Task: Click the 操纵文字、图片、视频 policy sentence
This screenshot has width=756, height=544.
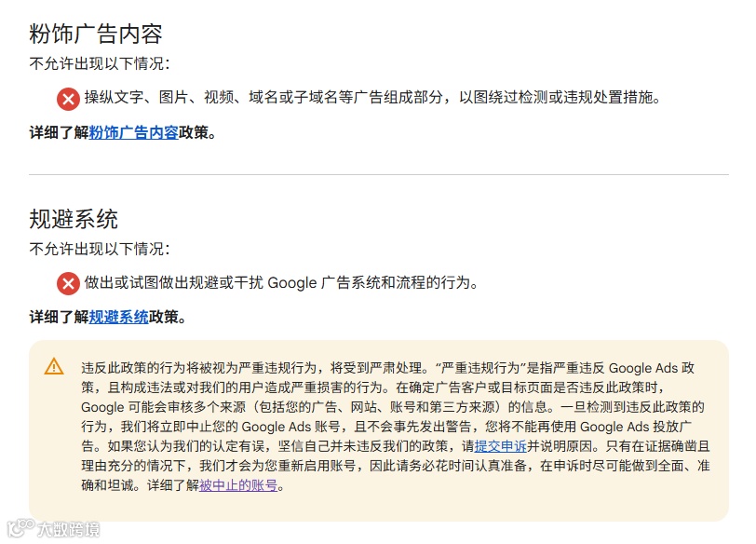Action: [372, 98]
